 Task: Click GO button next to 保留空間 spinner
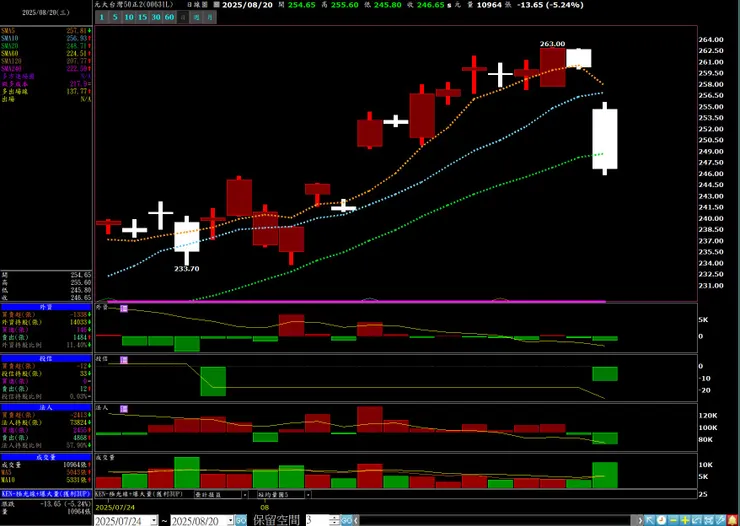(346, 520)
